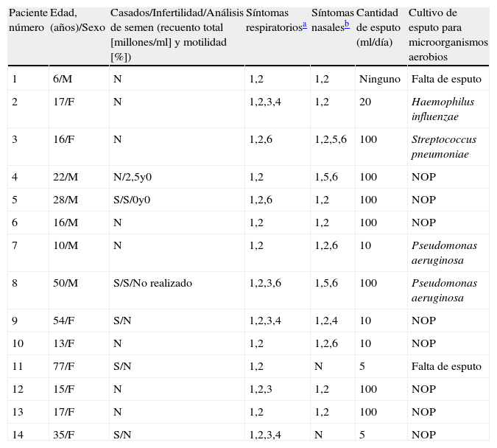This screenshot has width=497, height=448.
Task: Click footnote link a beside Síntomas respiratorios
Action: click(x=304, y=26)
